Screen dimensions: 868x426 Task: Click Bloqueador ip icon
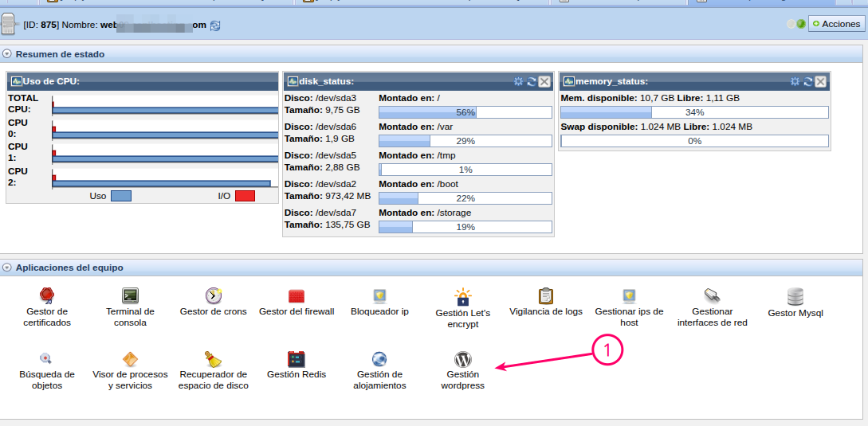click(x=380, y=296)
